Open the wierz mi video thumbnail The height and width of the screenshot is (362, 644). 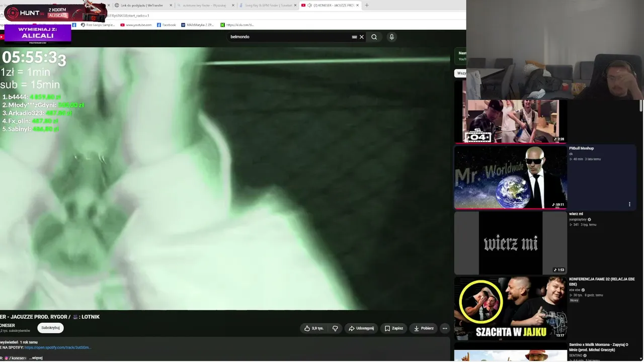point(511,243)
